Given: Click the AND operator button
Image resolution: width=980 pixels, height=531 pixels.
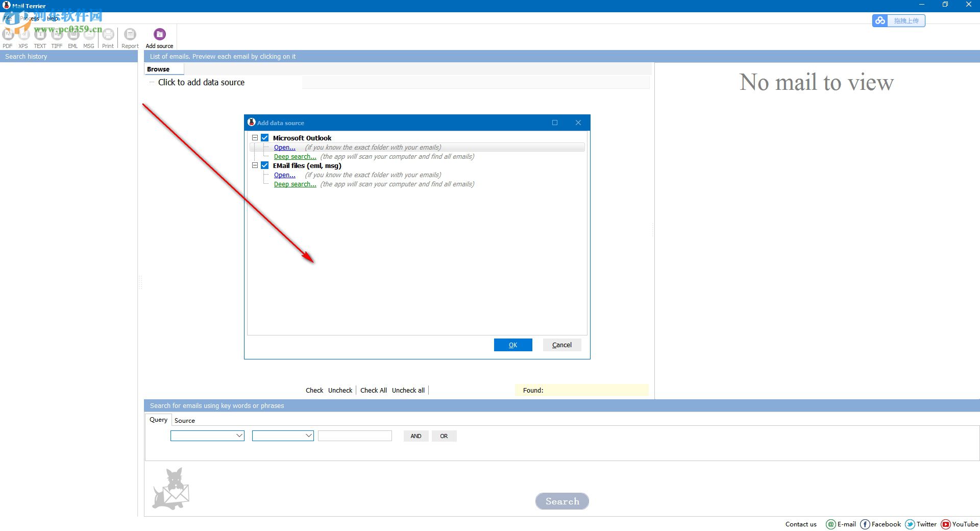Looking at the screenshot, I should click(416, 436).
